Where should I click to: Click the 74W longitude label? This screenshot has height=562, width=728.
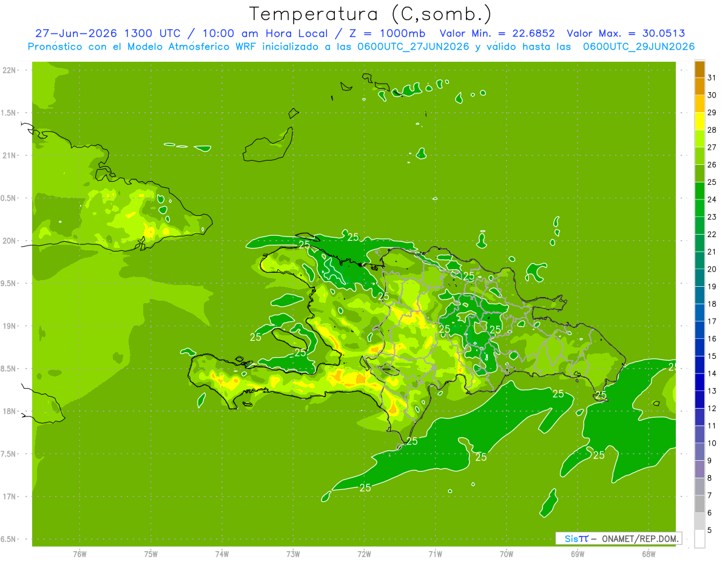click(x=222, y=554)
